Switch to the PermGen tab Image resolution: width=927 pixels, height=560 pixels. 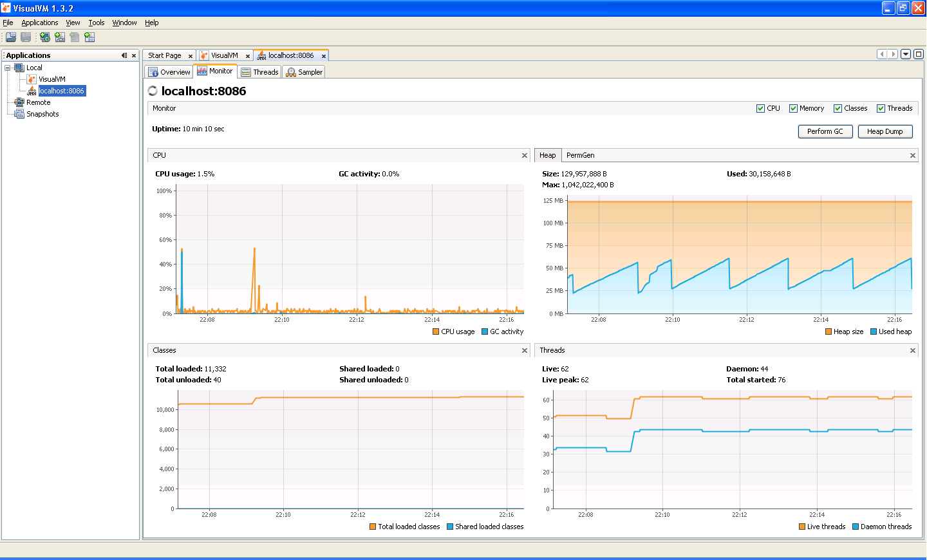(580, 155)
